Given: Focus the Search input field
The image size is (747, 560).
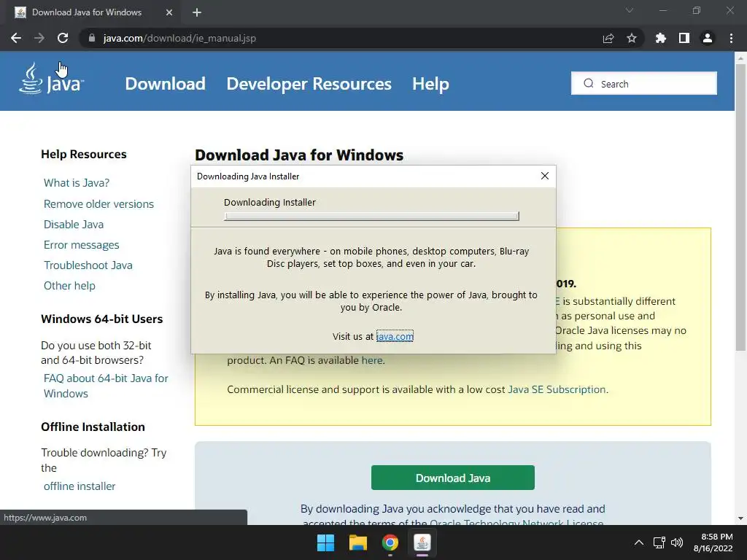Looking at the screenshot, I should point(644,83).
